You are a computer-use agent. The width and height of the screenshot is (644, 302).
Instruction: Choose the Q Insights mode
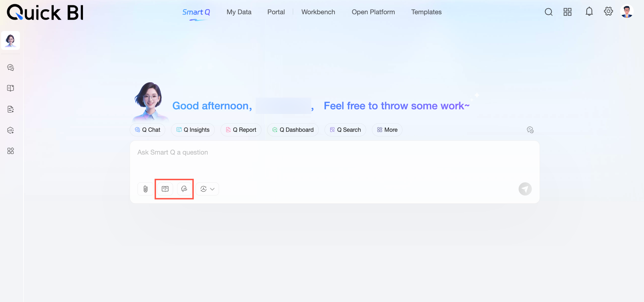click(193, 130)
